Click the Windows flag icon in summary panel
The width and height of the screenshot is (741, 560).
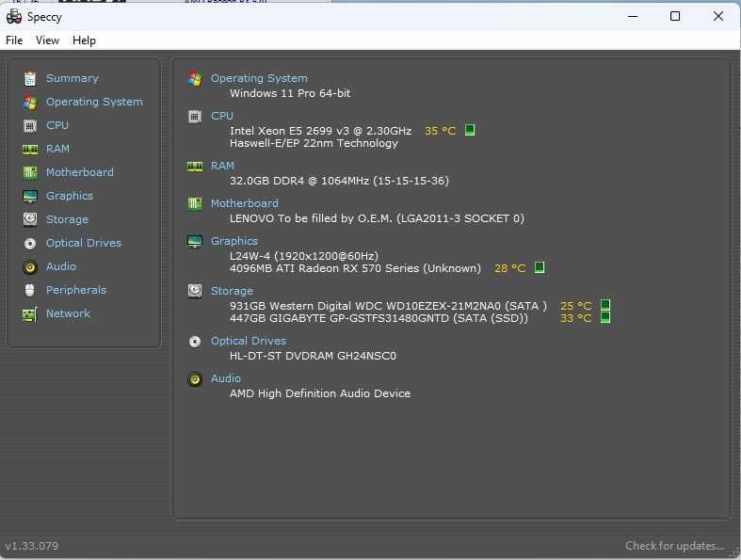195,78
